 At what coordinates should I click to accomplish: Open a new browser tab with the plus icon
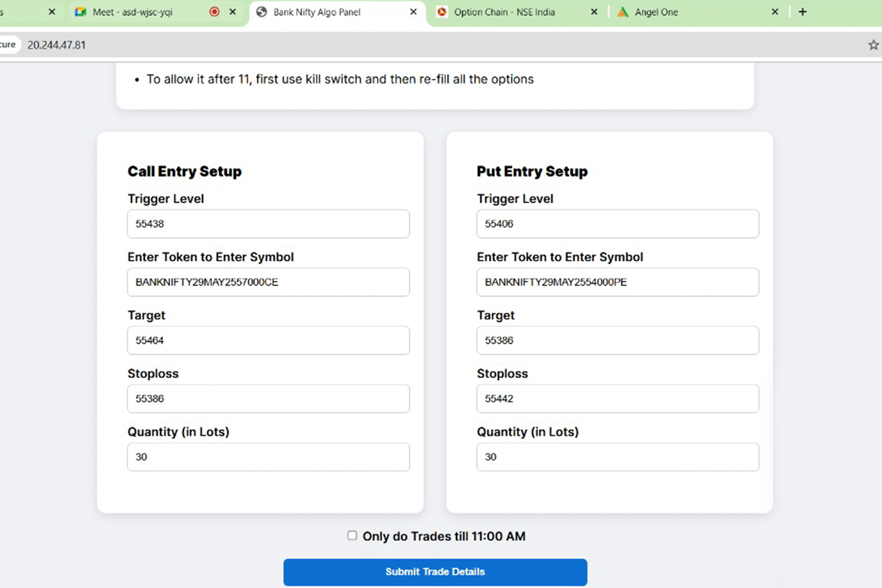point(803,11)
